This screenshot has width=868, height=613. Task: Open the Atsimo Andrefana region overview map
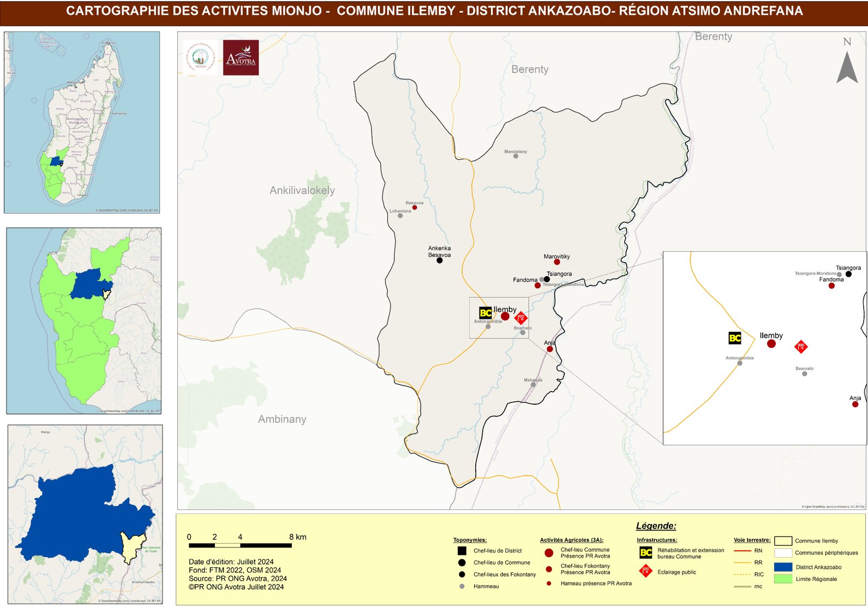pos(84,321)
